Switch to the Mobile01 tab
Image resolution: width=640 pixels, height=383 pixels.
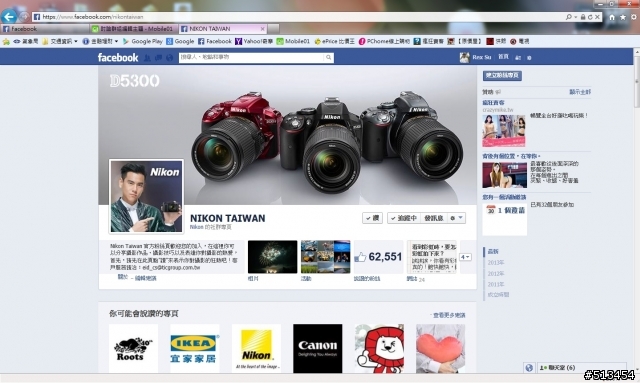[x=134, y=29]
